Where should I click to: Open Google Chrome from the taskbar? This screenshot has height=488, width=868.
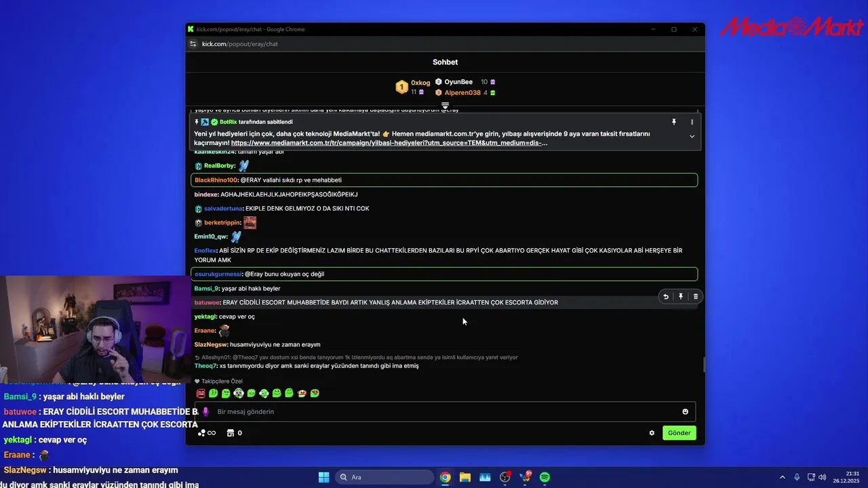tap(445, 477)
